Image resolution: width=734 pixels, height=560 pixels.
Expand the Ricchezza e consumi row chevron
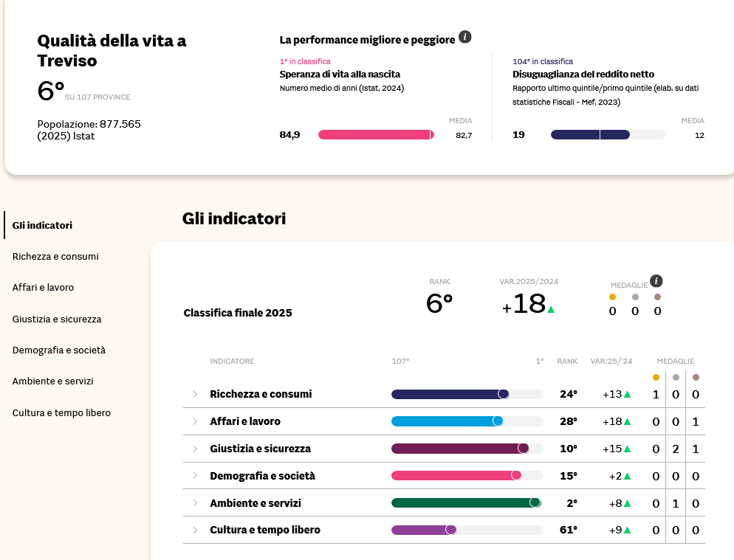(x=196, y=394)
